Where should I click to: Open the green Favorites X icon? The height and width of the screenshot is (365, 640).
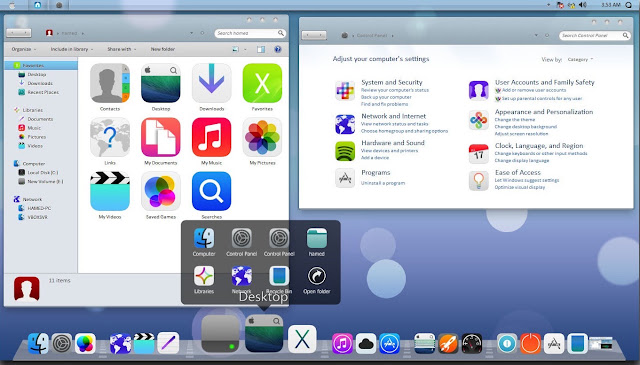(x=262, y=83)
